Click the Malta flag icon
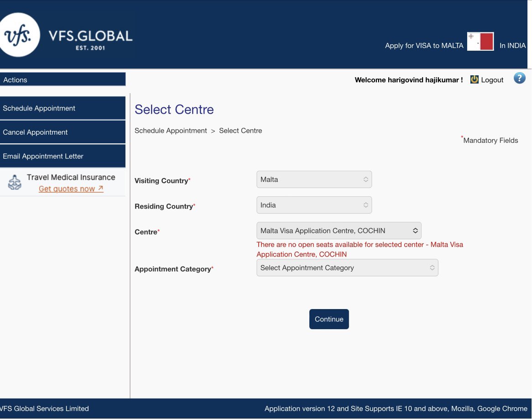The image size is (532, 420). pyautogui.click(x=480, y=42)
